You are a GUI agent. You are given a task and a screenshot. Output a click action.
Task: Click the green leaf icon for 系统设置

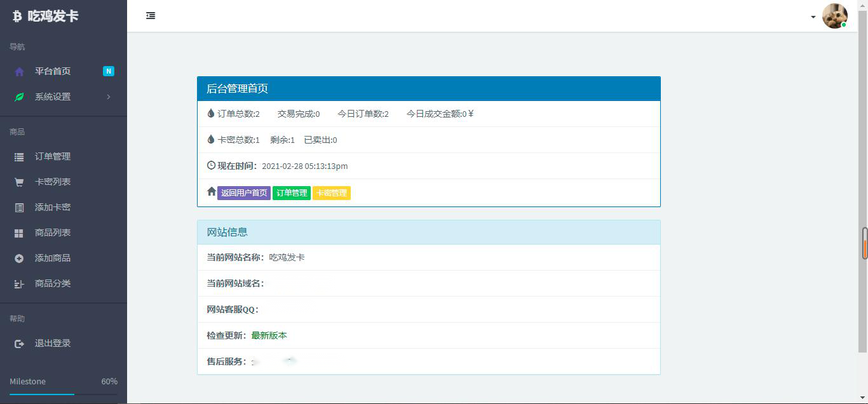click(19, 97)
